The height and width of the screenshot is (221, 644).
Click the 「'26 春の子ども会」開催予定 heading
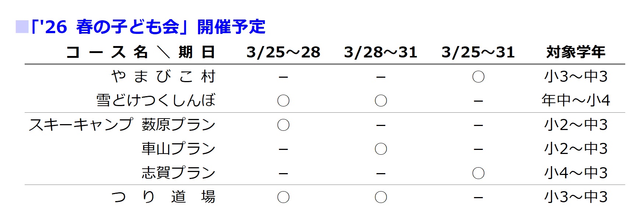[x=148, y=27]
